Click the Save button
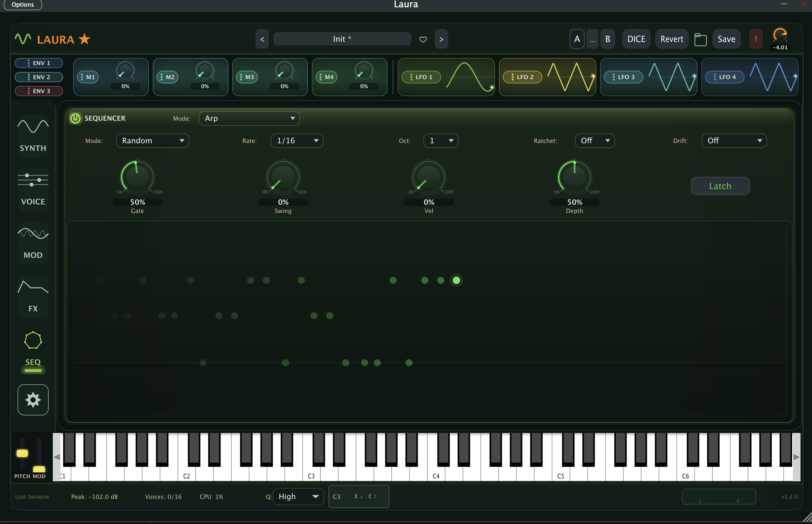812x524 pixels. click(726, 39)
